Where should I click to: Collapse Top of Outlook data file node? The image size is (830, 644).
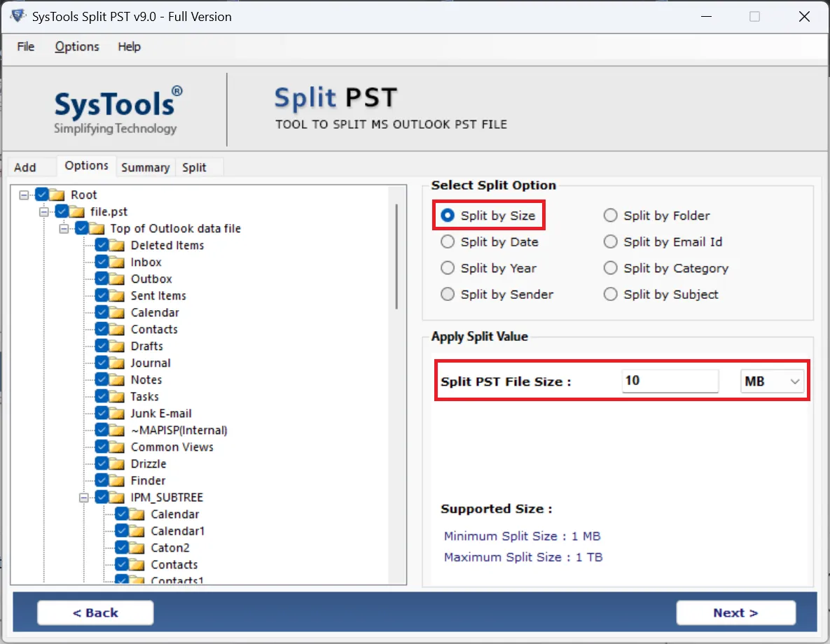[64, 229]
